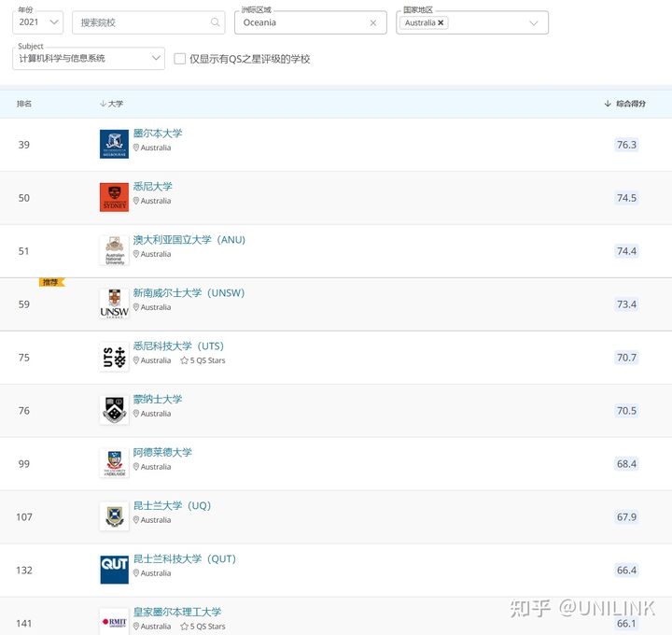Click the University of Sydney logo
This screenshot has height=635, width=672.
point(114,197)
